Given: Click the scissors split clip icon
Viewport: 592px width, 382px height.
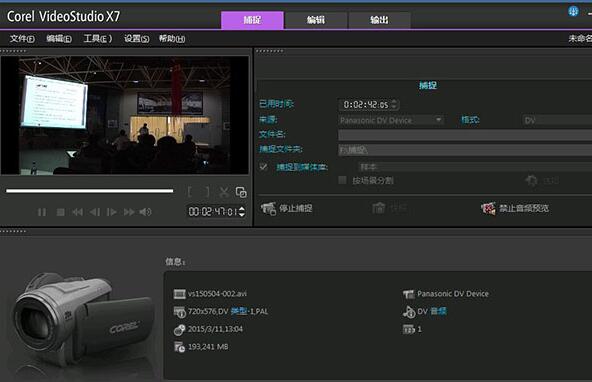Looking at the screenshot, I should [224, 192].
